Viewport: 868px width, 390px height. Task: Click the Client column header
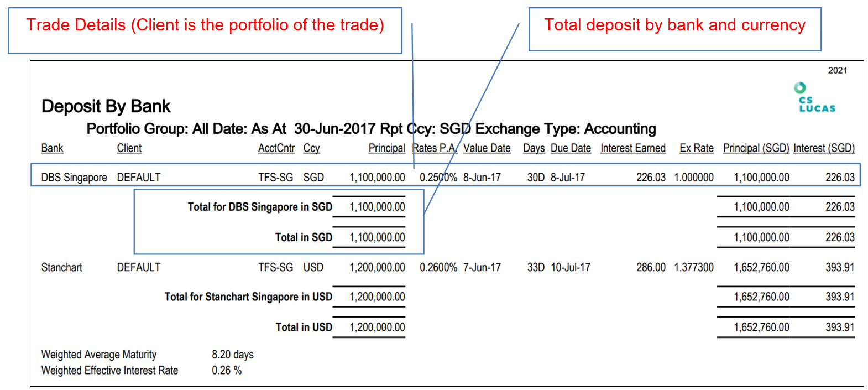129,148
